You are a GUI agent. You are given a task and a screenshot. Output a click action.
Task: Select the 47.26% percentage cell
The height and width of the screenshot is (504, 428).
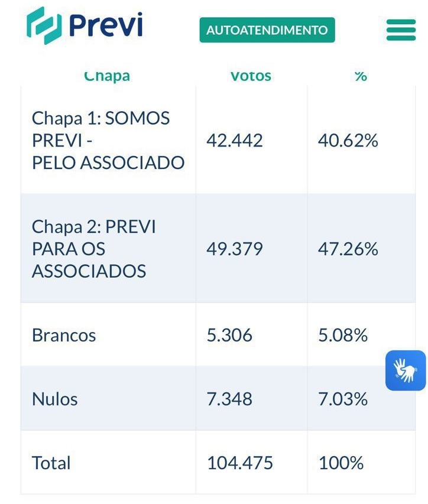point(348,249)
